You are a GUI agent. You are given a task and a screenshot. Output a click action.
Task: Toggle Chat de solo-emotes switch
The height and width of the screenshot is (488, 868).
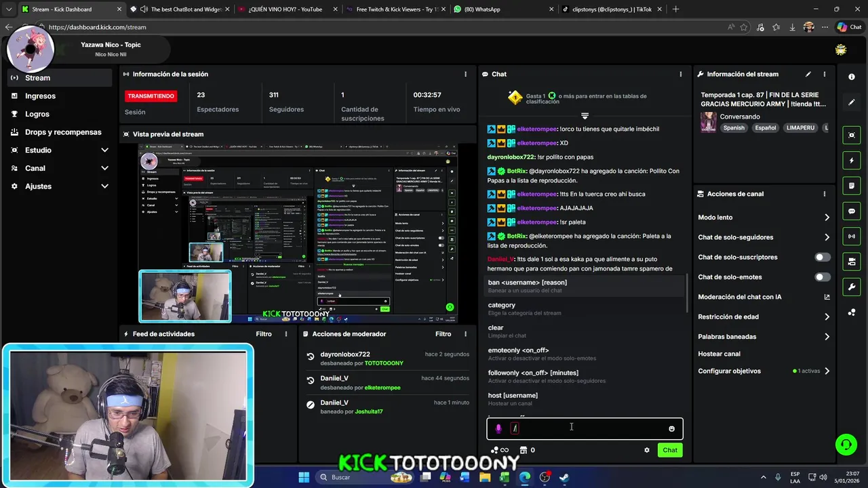(823, 277)
